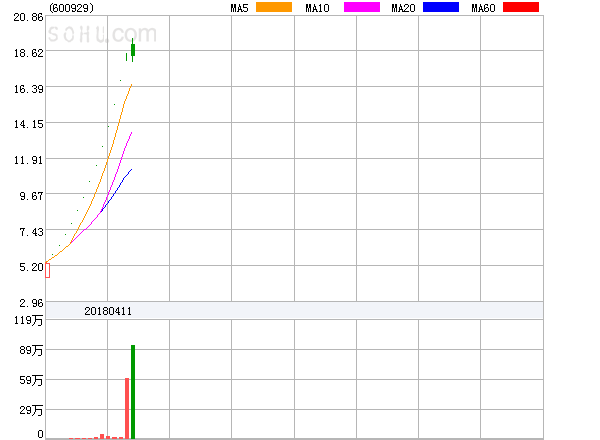Click the 9.67 price axis label

pyautogui.click(x=31, y=196)
